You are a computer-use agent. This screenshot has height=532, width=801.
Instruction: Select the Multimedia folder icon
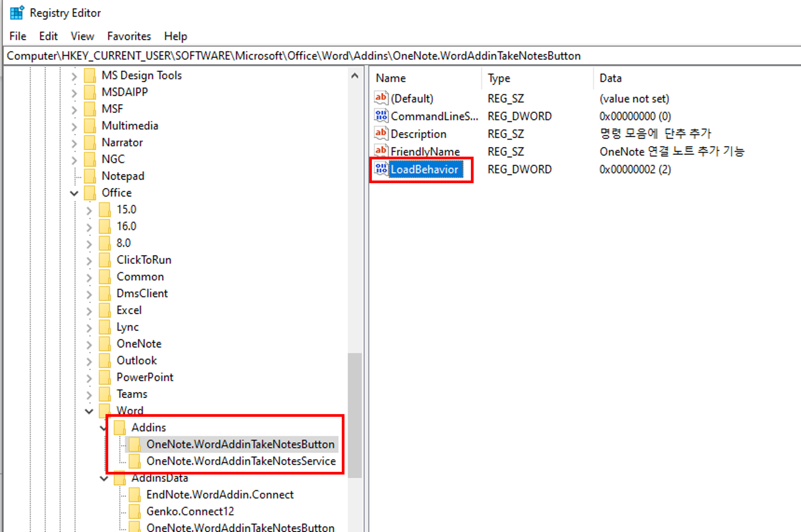(x=90, y=125)
